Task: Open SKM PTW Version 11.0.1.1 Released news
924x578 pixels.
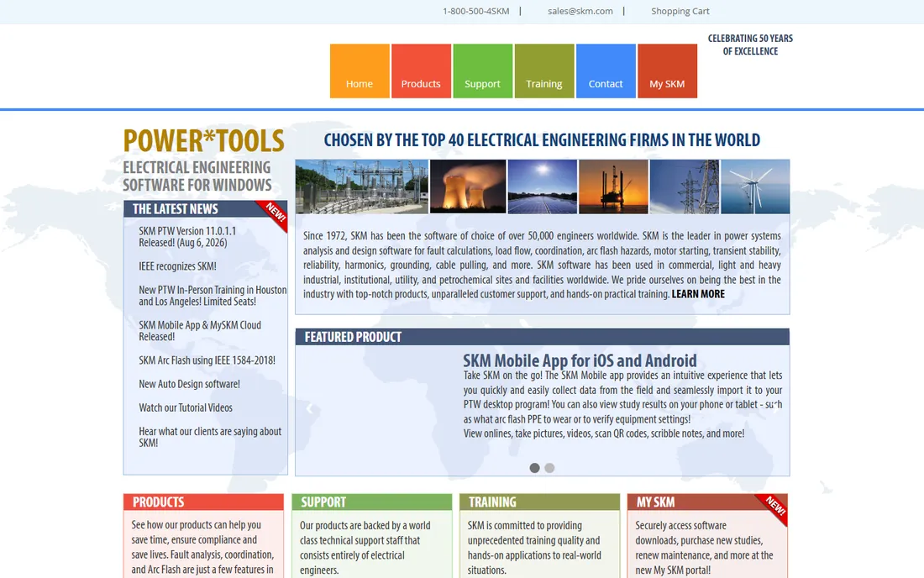Action: pyautogui.click(x=187, y=237)
